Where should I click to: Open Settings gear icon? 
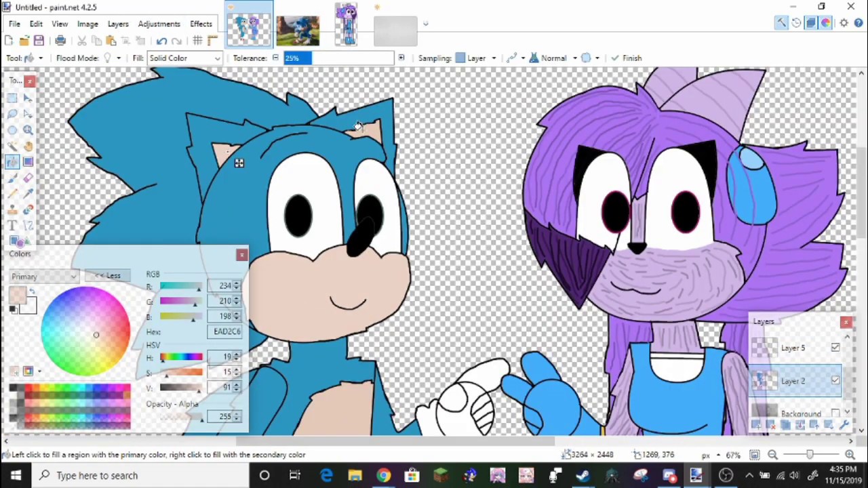coord(844,23)
